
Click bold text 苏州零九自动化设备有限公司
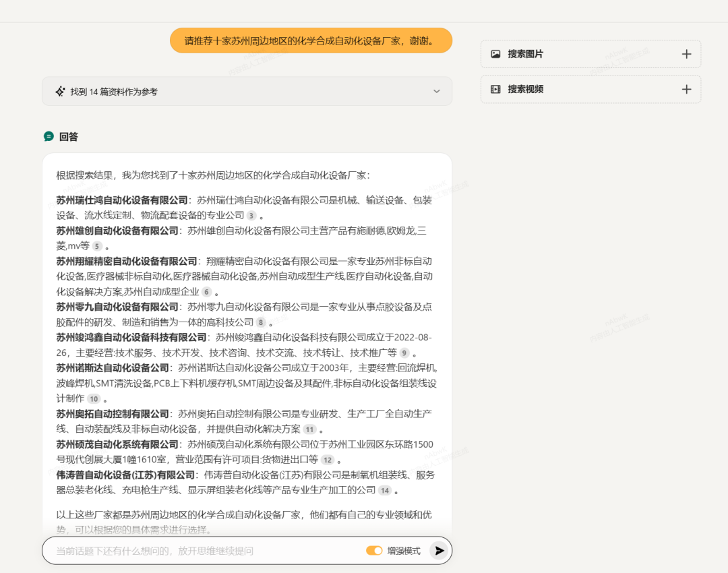(x=117, y=307)
